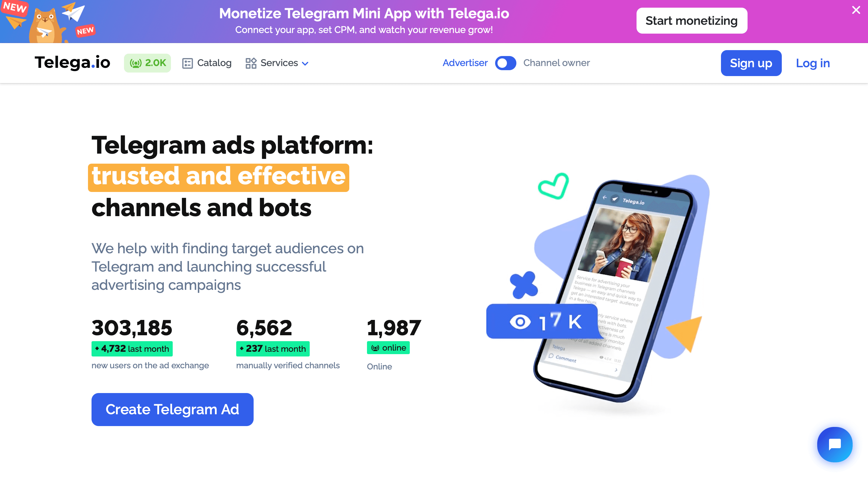The width and height of the screenshot is (868, 493).
Task: Click the green heart icon near phone
Action: coord(554,186)
